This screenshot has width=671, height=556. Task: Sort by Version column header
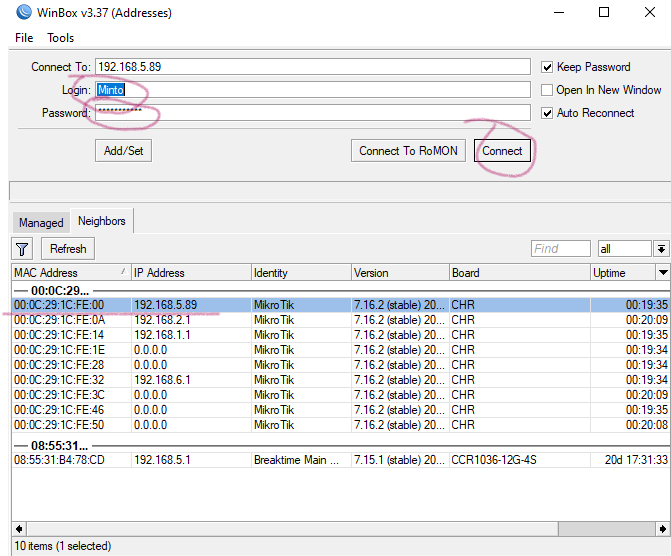tap(400, 273)
